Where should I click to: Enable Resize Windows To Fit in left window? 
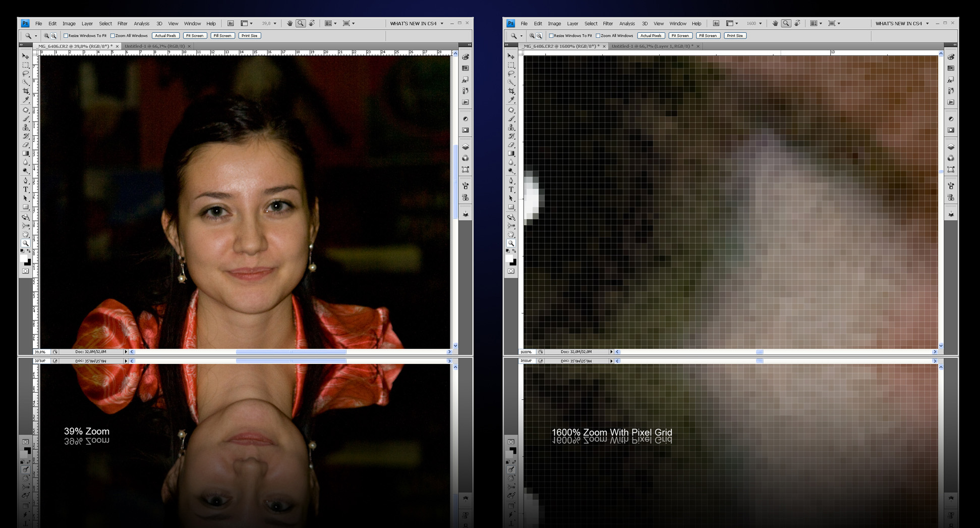[66, 36]
